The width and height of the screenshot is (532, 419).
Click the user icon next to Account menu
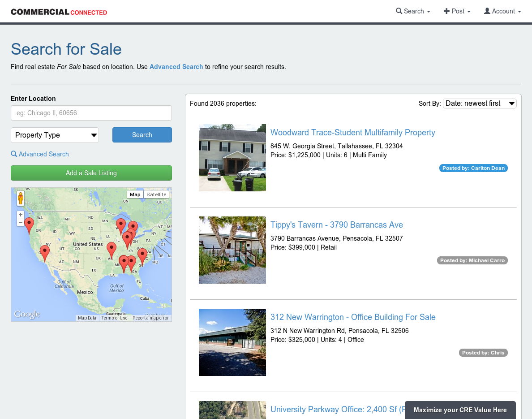tap(487, 11)
